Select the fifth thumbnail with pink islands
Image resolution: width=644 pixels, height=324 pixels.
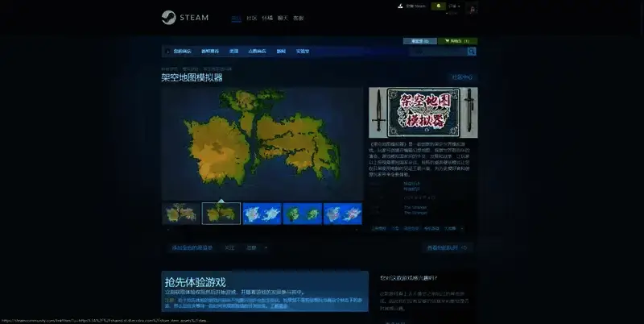[x=343, y=214]
